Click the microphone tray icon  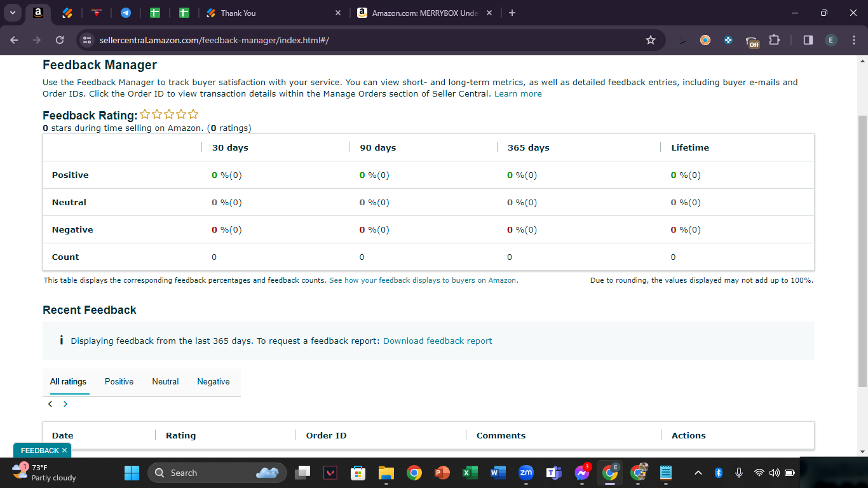(738, 473)
